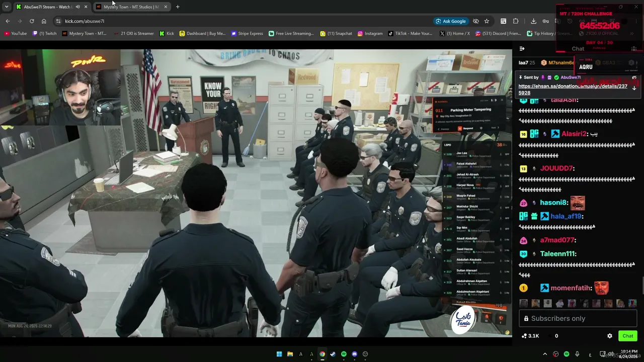Open the browser extensions puzzle icon
The height and width of the screenshot is (362, 644).
point(516,21)
